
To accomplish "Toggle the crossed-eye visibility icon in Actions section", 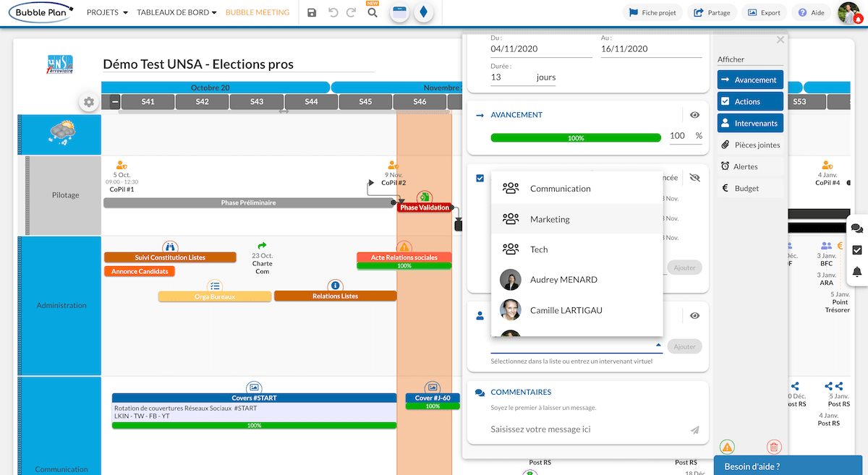I will 696,176.
